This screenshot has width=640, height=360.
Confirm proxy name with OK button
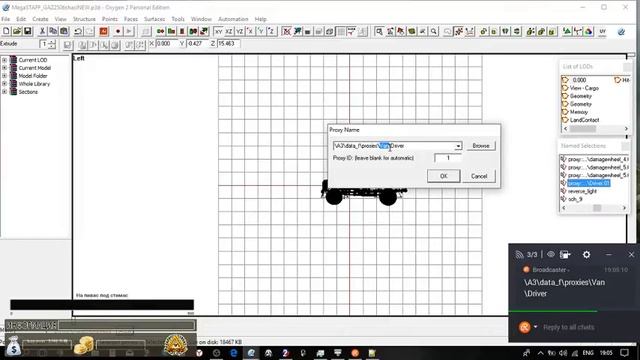[444, 176]
